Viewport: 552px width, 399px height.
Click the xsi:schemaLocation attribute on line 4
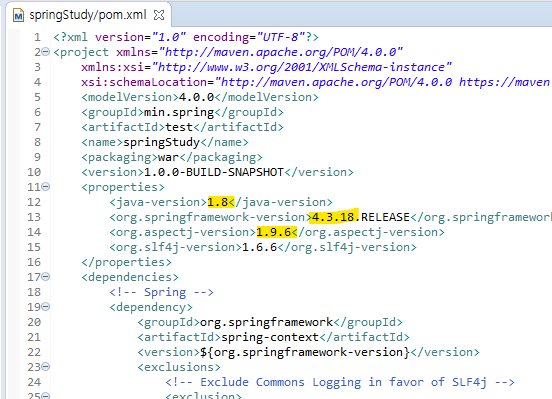point(144,82)
